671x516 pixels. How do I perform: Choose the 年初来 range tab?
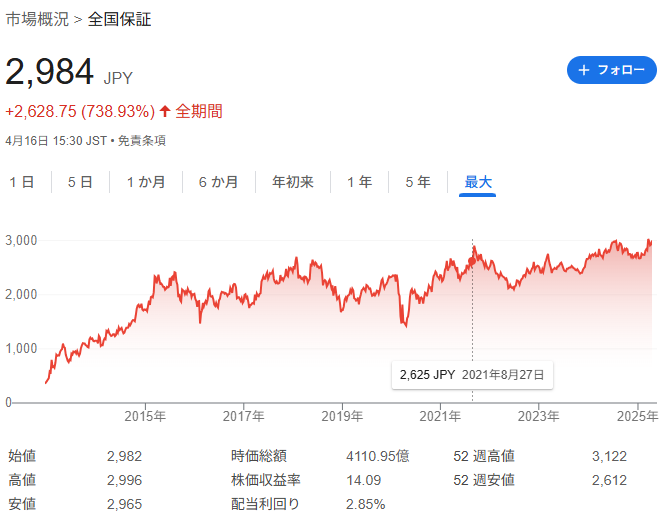pyautogui.click(x=293, y=182)
